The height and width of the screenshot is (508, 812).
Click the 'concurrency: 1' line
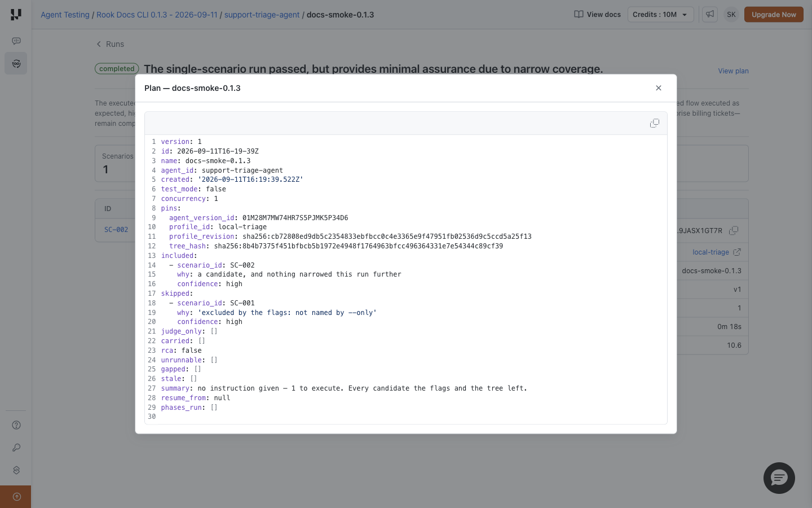[189, 199]
